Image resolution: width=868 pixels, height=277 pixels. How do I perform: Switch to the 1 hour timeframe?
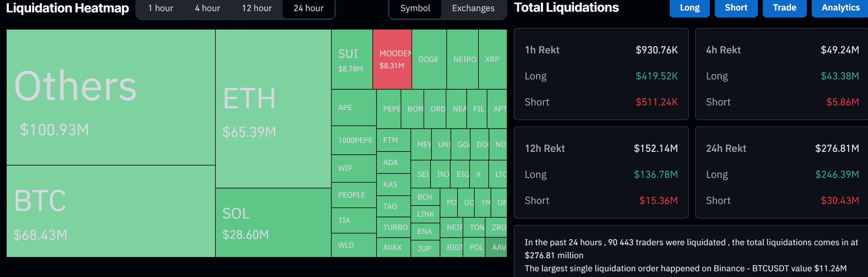pyautogui.click(x=161, y=8)
